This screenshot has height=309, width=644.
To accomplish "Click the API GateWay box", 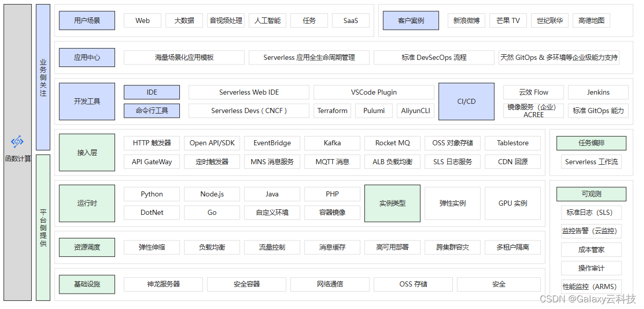I will [x=152, y=162].
